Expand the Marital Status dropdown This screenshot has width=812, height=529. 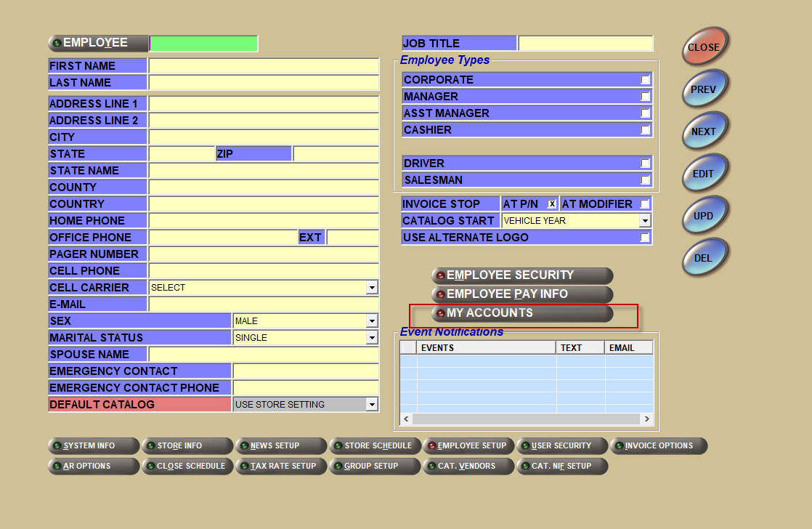372,338
